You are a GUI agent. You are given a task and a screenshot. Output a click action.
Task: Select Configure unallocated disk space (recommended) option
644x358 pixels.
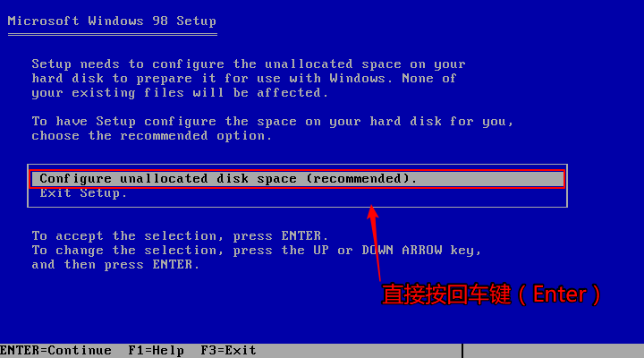[x=298, y=179]
